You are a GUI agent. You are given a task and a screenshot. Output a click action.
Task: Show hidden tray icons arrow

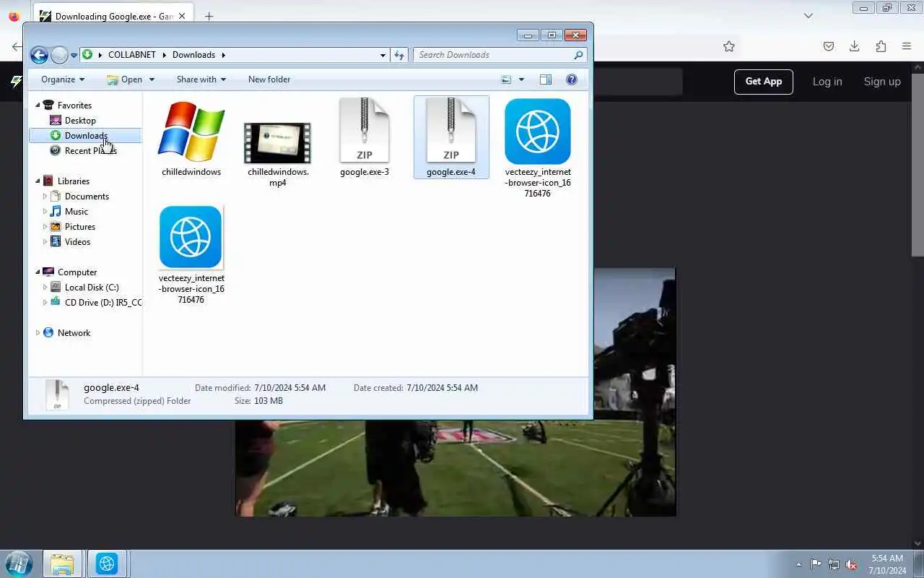[798, 564]
